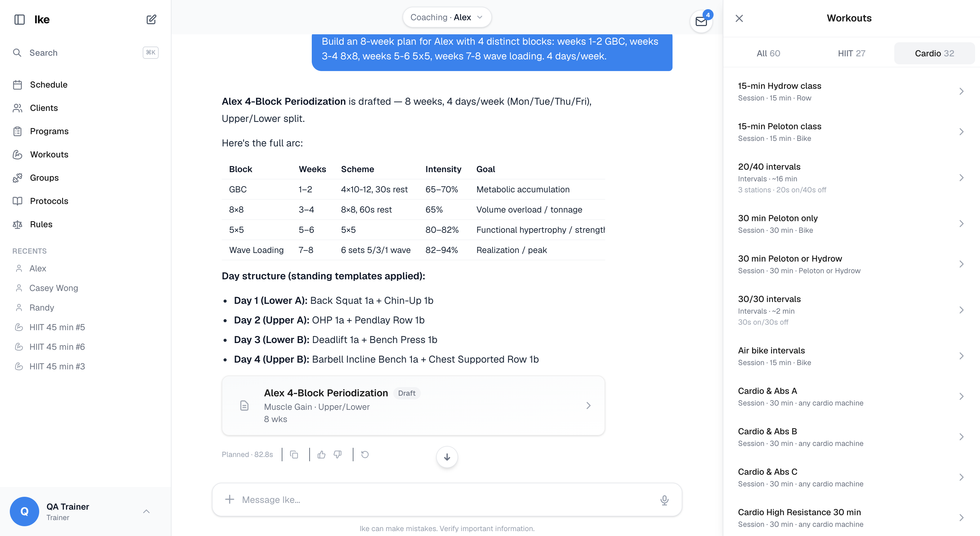Click the microphone icon in message box

(664, 500)
